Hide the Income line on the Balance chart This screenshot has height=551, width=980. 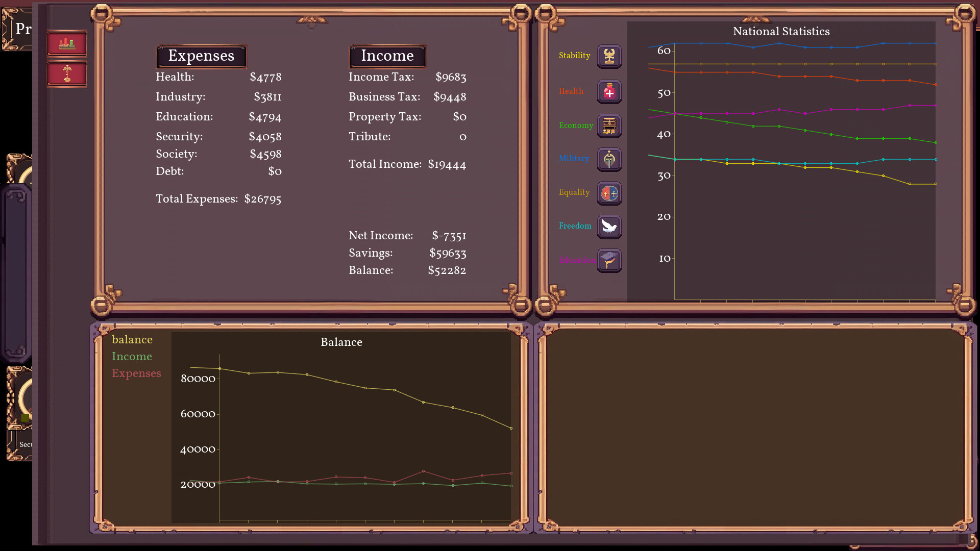point(132,357)
